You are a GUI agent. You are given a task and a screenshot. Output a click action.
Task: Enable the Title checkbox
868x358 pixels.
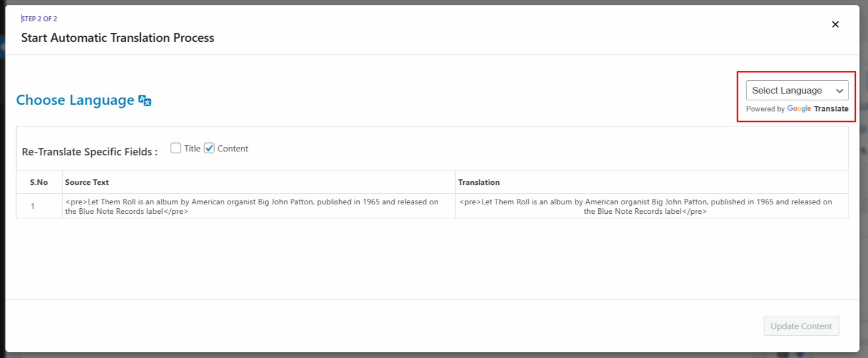coord(176,148)
